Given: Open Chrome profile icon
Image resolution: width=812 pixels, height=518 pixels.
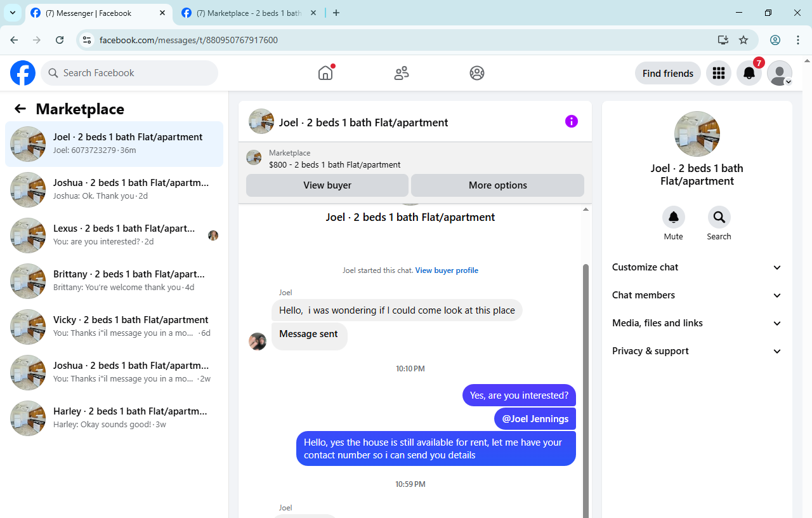Looking at the screenshot, I should (775, 40).
